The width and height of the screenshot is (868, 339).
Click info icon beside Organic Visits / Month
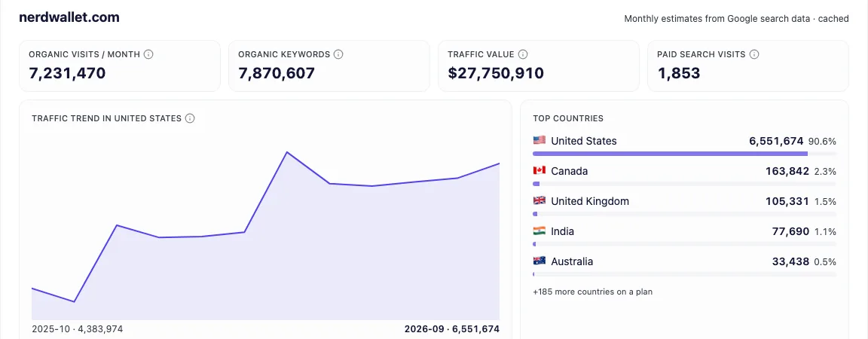tap(148, 54)
